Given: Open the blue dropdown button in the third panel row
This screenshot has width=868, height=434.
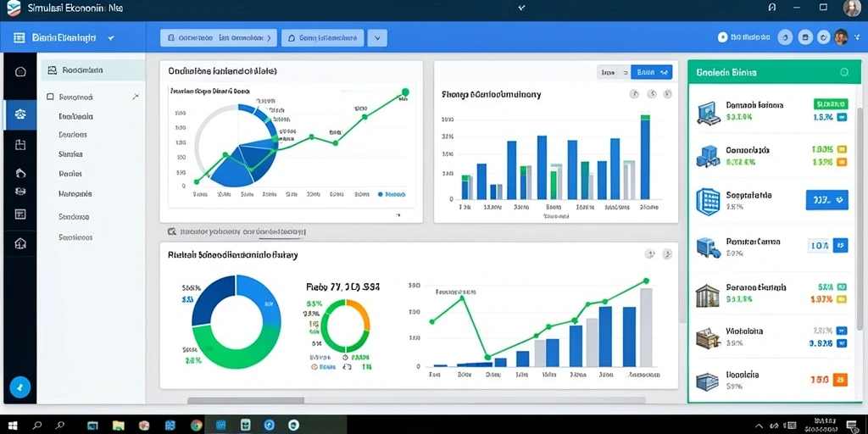Looking at the screenshot, I should point(827,199).
